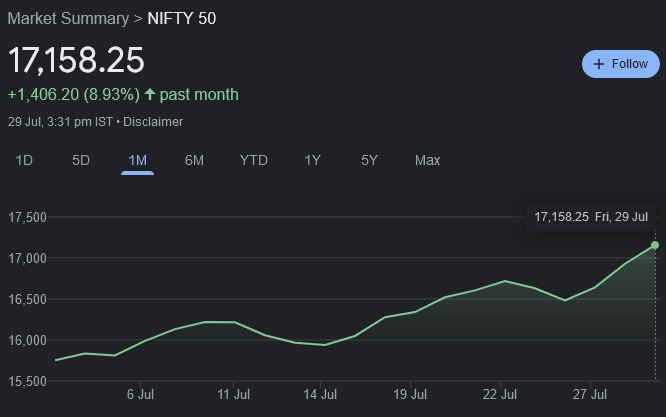Click the NIFTY 50 index title
This screenshot has width=666, height=417.
pyautogui.click(x=181, y=18)
